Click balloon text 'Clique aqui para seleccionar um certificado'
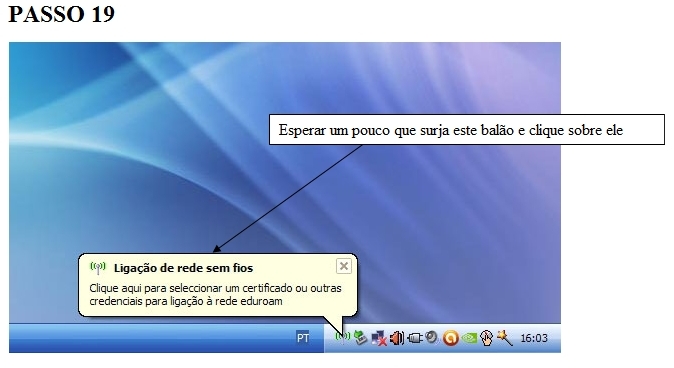This screenshot has width=674, height=368. tap(190, 288)
